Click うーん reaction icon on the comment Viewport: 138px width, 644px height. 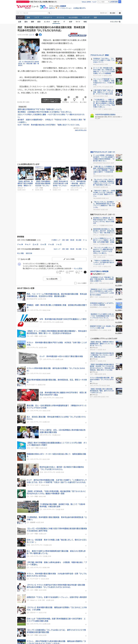coord(77,272)
